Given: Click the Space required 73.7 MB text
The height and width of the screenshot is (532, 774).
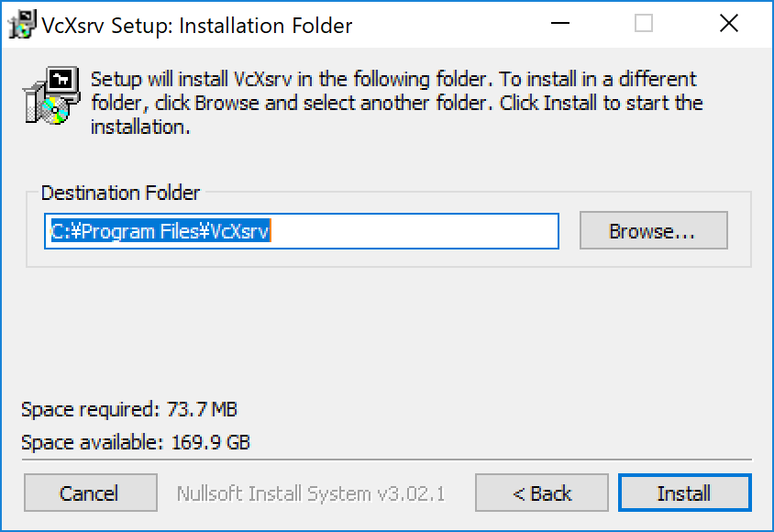Looking at the screenshot, I should 128,409.
